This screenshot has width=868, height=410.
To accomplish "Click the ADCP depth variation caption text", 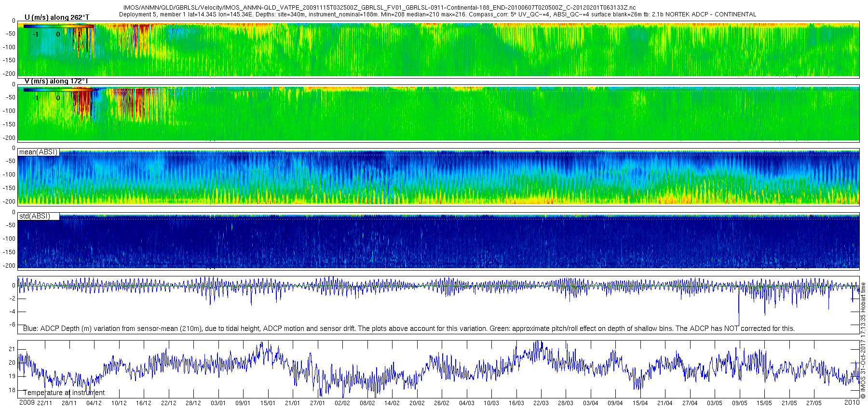I will pyautogui.click(x=408, y=328).
